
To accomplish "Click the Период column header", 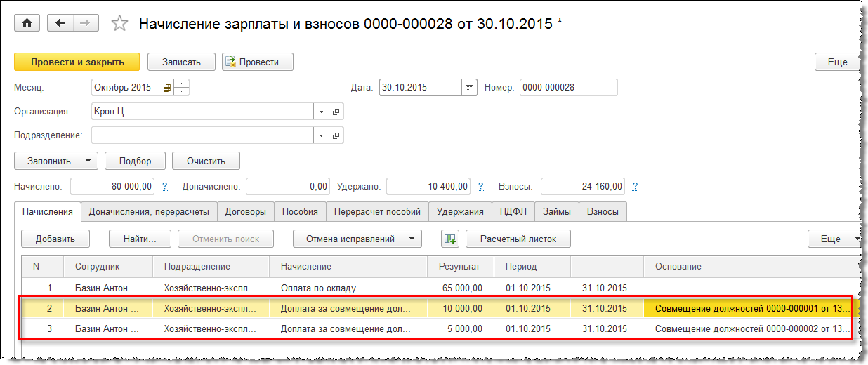I will pos(532,267).
